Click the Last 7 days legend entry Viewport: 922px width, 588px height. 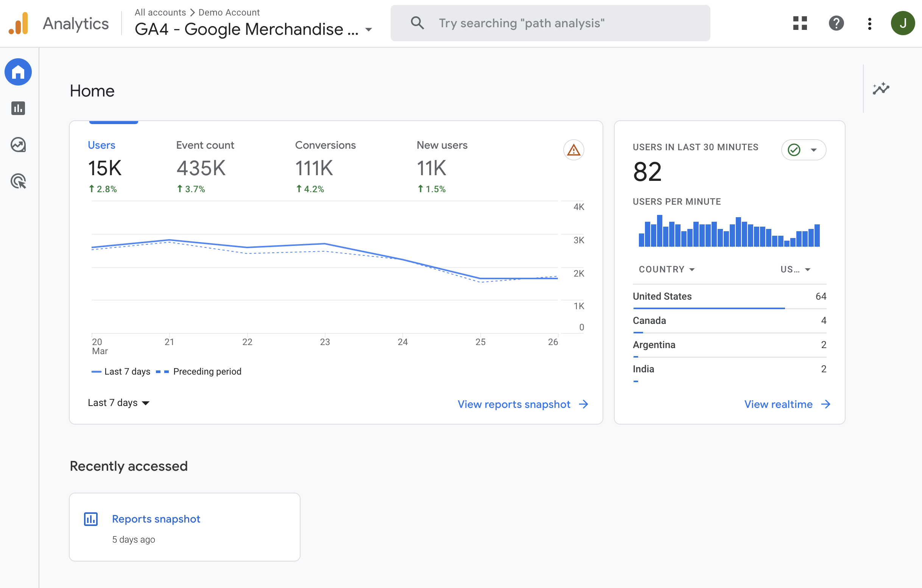[121, 371]
